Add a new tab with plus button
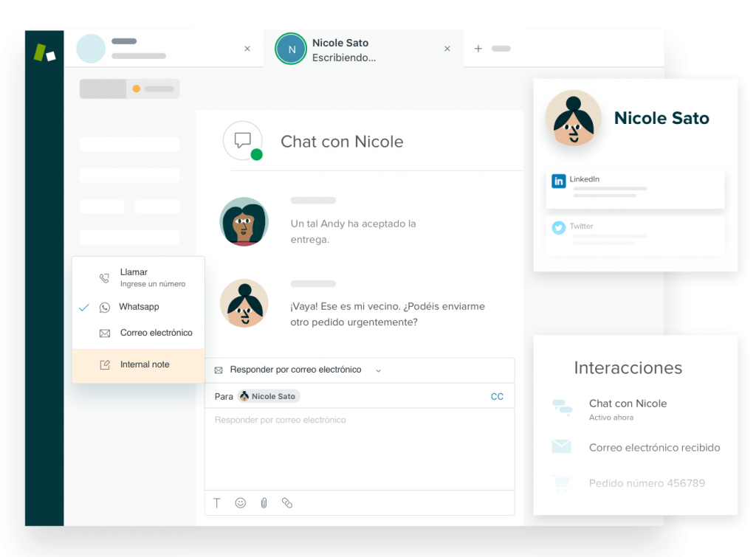The height and width of the screenshot is (557, 756). pos(478,49)
